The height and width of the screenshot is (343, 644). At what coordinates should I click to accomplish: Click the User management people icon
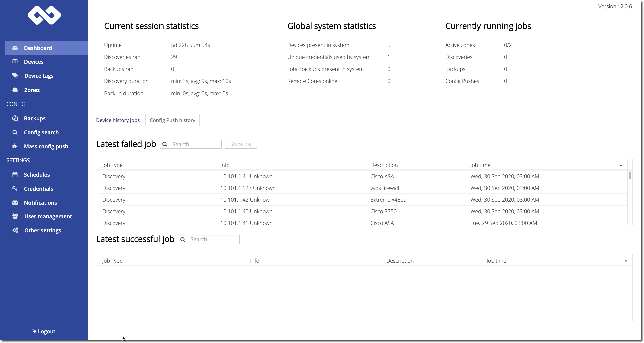[x=15, y=216]
